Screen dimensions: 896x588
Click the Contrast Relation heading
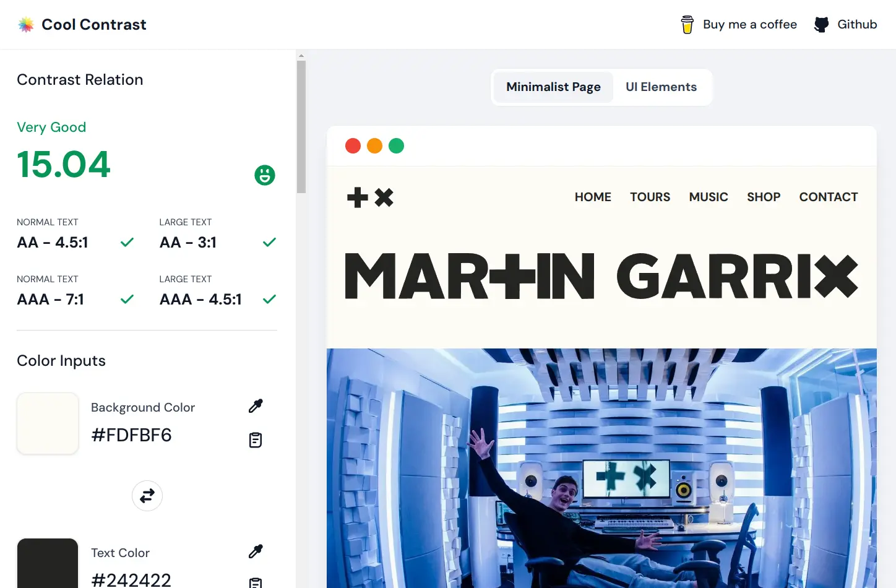click(x=80, y=80)
